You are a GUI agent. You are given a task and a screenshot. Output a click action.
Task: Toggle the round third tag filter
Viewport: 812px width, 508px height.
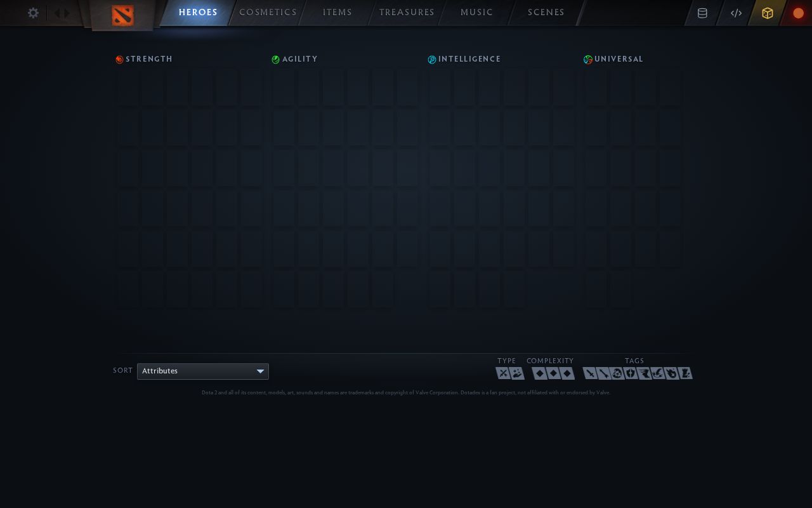pos(617,373)
